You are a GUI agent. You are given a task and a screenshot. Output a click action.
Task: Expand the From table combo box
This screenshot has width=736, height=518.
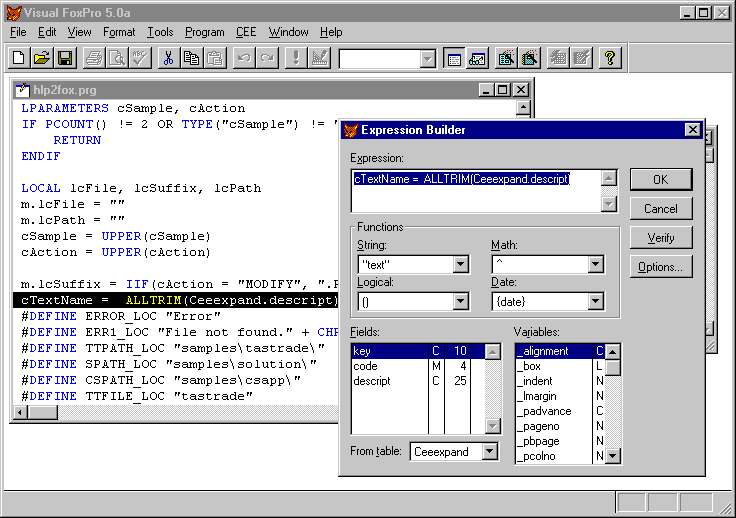(488, 452)
